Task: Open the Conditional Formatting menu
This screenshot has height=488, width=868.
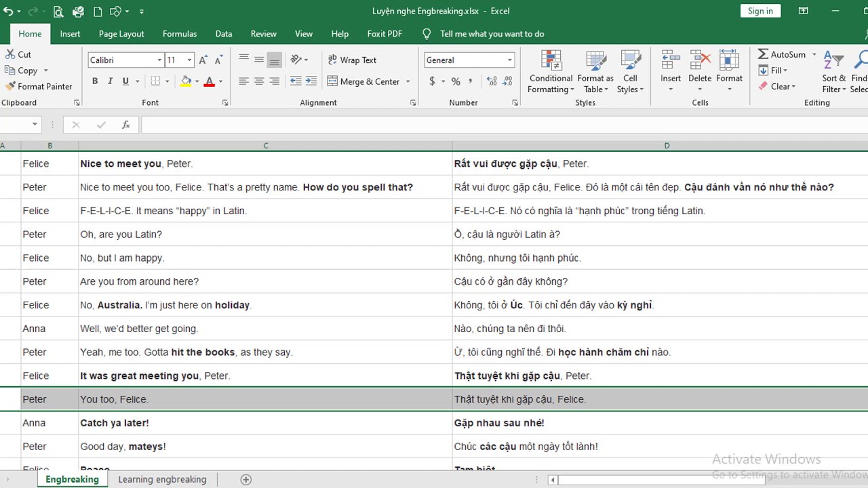Action: point(551,73)
